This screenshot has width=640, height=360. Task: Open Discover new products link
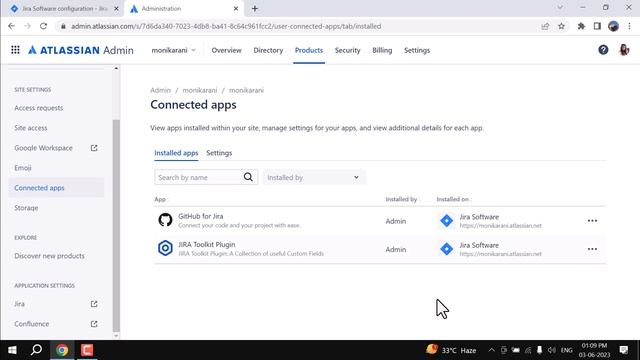49,256
